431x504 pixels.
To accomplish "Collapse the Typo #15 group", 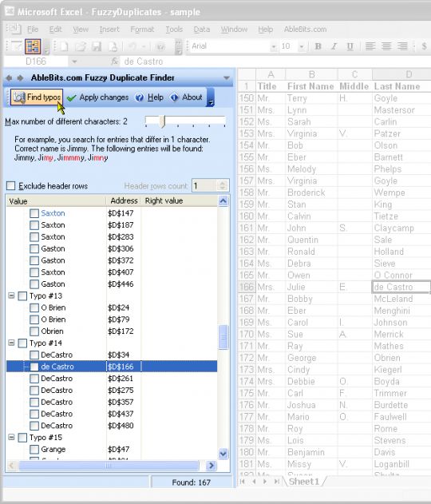I will [x=11, y=437].
